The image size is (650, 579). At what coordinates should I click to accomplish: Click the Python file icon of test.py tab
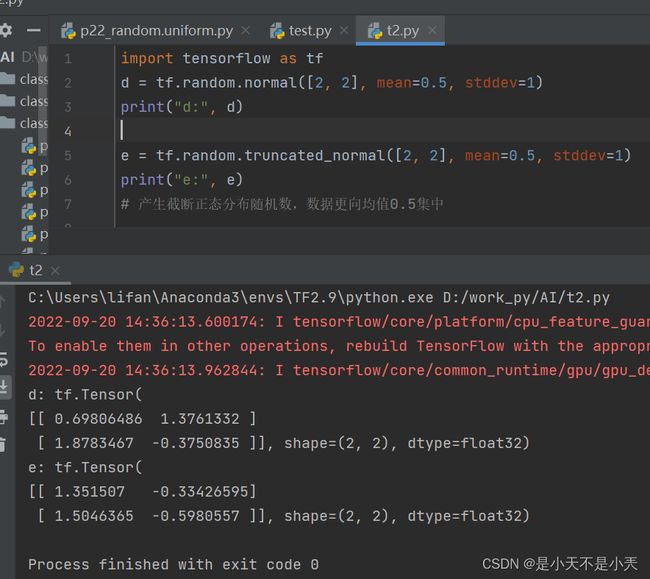(x=277, y=31)
